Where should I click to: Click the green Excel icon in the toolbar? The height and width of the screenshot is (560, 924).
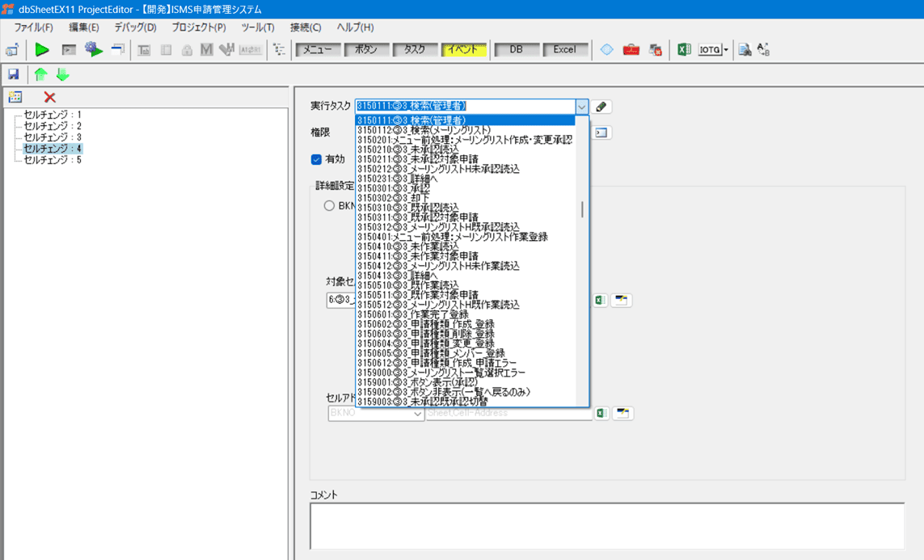click(x=684, y=50)
